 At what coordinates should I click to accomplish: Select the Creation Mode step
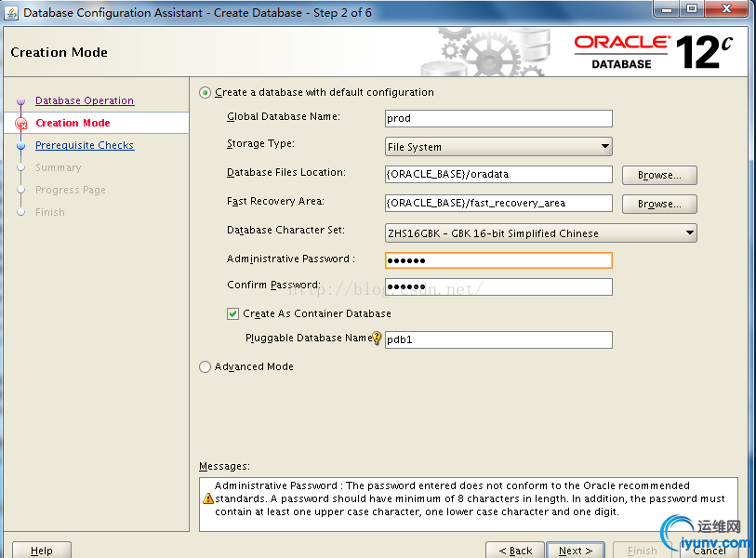coord(73,123)
